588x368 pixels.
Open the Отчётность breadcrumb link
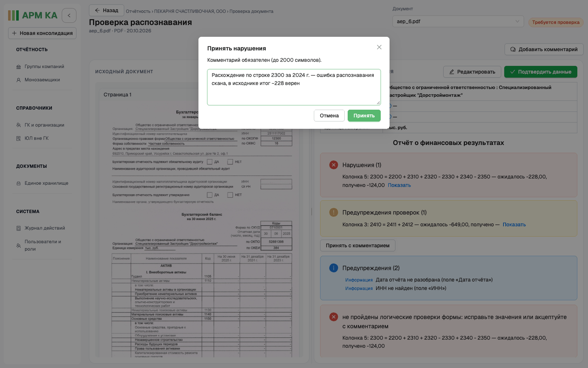coord(138,11)
